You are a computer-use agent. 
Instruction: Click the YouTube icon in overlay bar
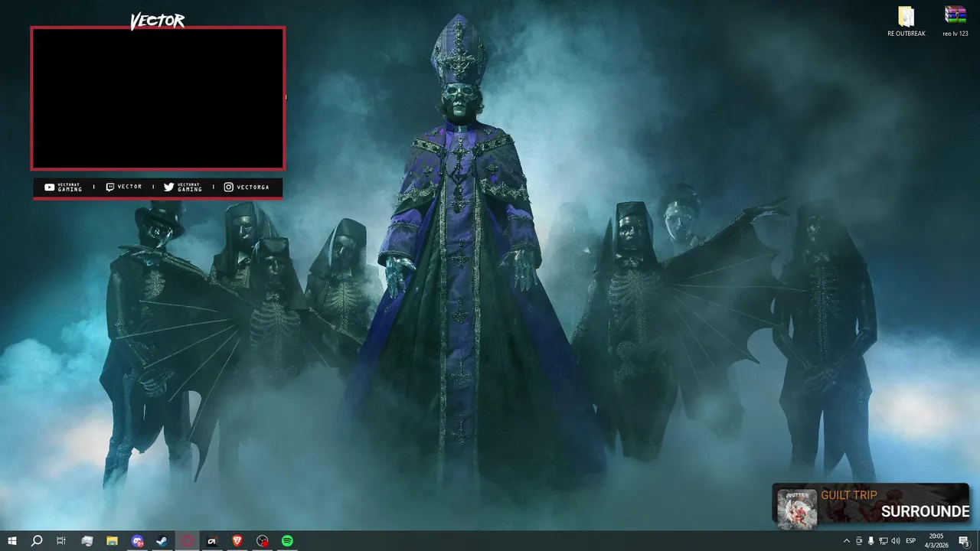pos(49,187)
